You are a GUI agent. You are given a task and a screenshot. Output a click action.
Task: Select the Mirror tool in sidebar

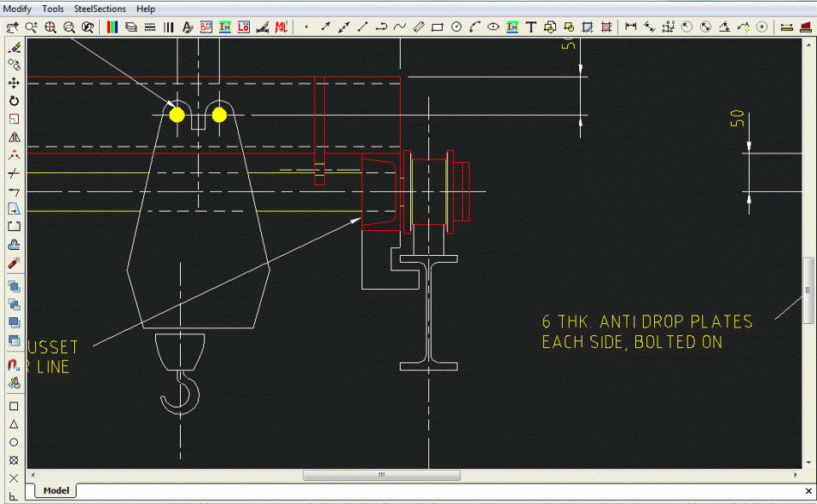coord(14,136)
